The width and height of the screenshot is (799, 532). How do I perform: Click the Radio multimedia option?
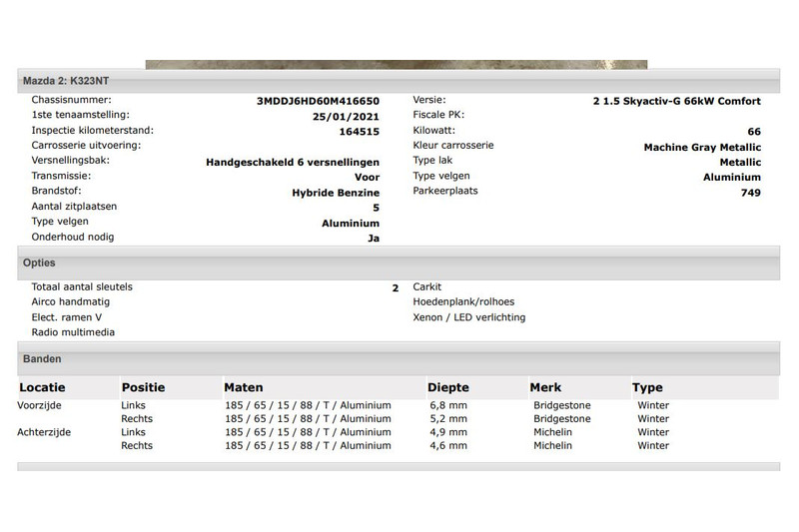point(73,332)
